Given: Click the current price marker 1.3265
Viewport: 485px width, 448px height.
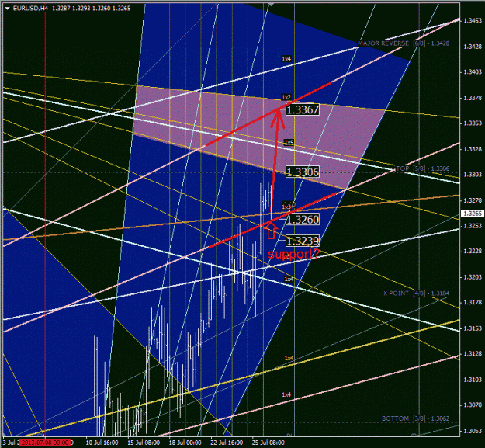Looking at the screenshot, I should 473,214.
